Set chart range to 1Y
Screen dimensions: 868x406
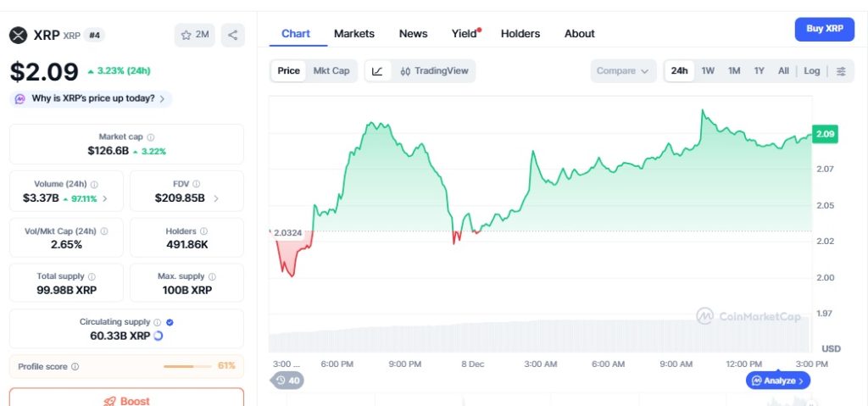[759, 71]
